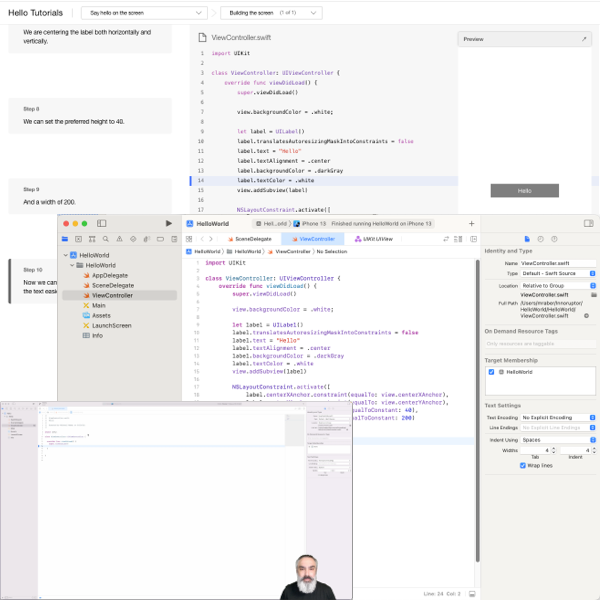Viewport: 600px width, 600px height.
Task: Show the Quick Help inspector icon
Action: [554, 239]
